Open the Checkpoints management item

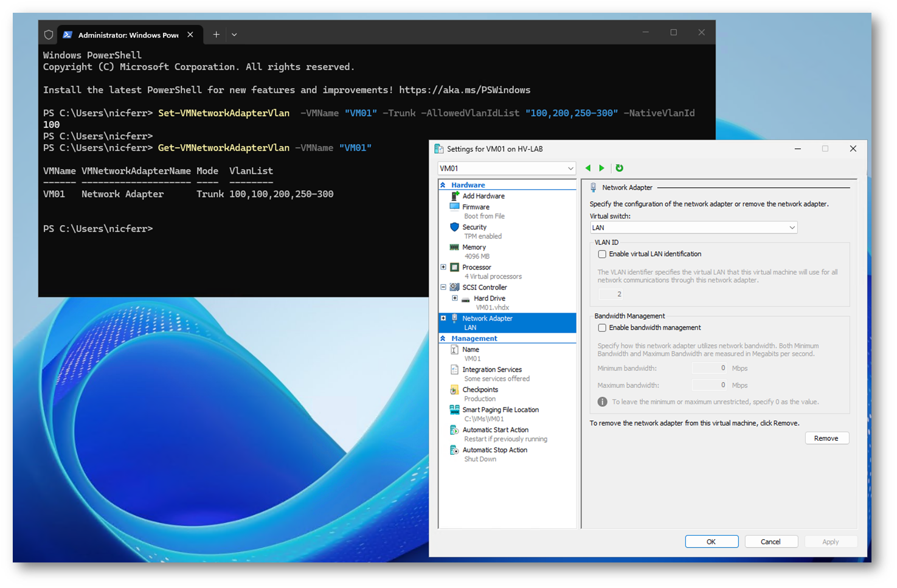point(480,390)
